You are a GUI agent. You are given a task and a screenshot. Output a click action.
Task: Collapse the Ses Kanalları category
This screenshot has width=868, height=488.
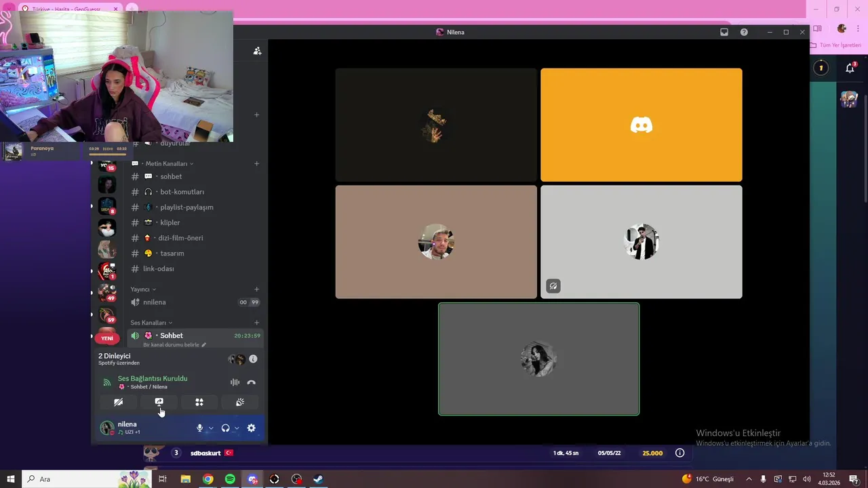click(x=151, y=323)
